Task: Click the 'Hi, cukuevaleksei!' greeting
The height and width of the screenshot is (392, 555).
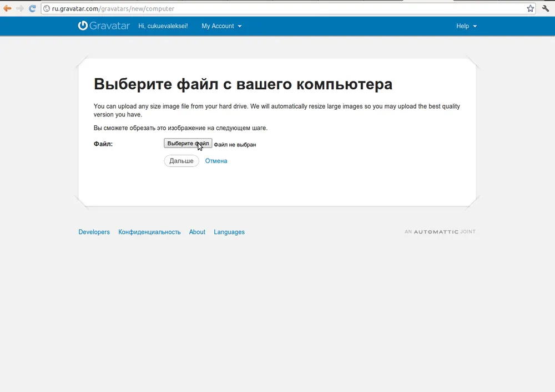Action: click(163, 26)
